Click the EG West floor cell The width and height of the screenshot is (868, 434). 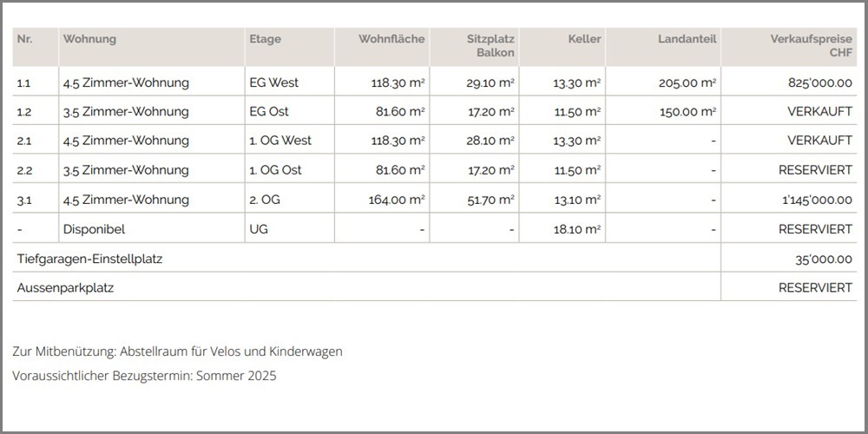pyautogui.click(x=273, y=83)
